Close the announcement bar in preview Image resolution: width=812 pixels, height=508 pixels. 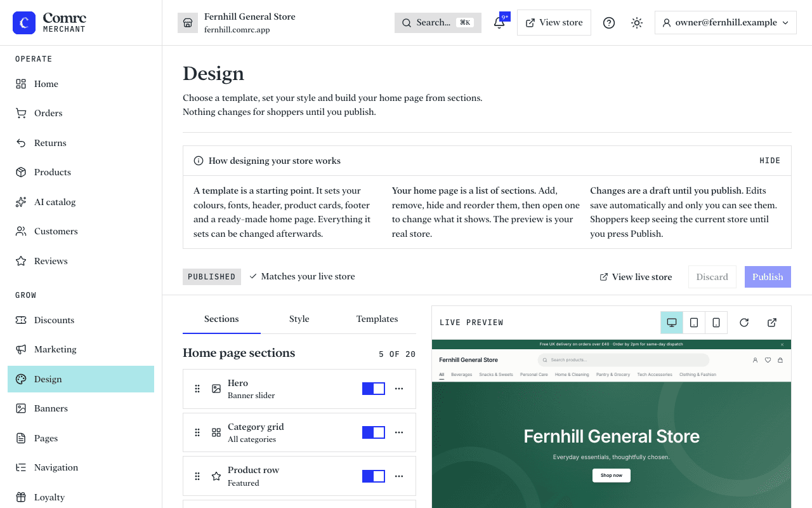782,344
